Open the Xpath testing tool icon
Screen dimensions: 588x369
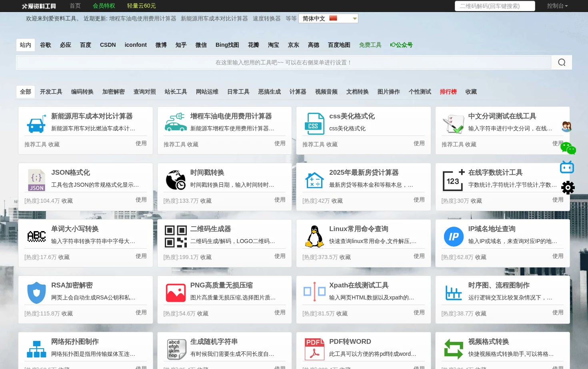(x=315, y=291)
